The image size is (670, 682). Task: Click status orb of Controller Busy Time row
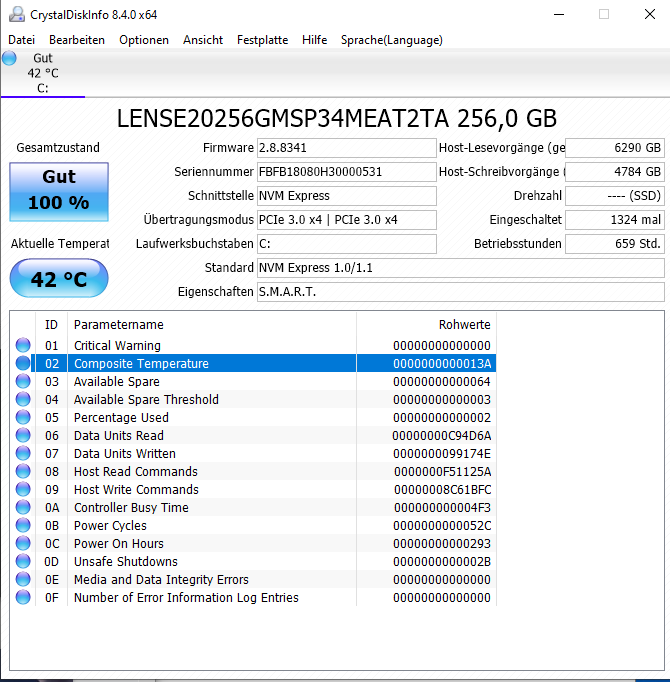[23, 508]
